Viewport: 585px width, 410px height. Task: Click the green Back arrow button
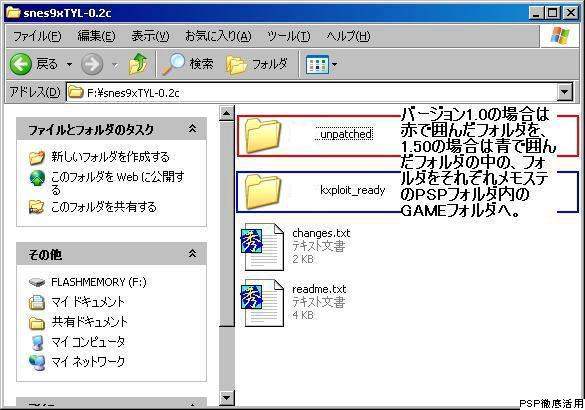pyautogui.click(x=21, y=64)
